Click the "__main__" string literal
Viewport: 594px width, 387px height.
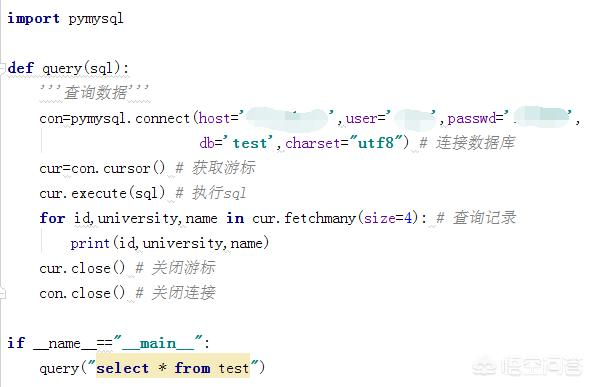[x=159, y=343]
